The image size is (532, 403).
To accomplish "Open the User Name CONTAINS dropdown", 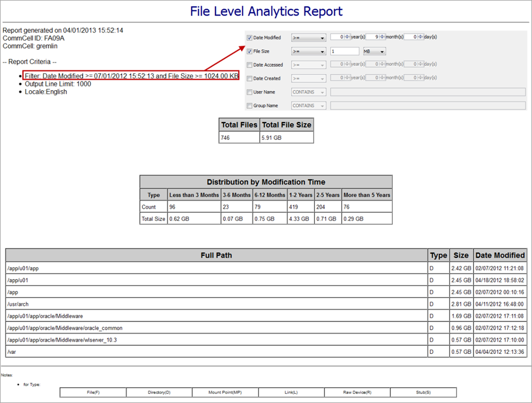I will pos(308,92).
